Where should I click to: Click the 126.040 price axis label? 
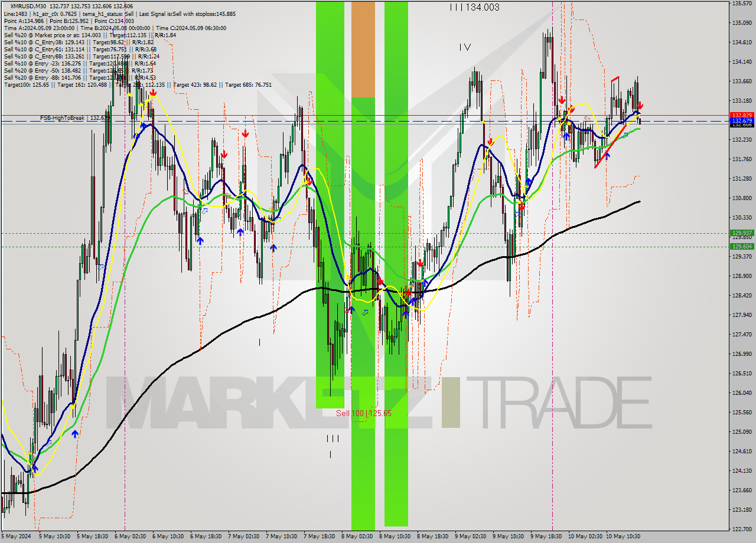pyautogui.click(x=741, y=393)
